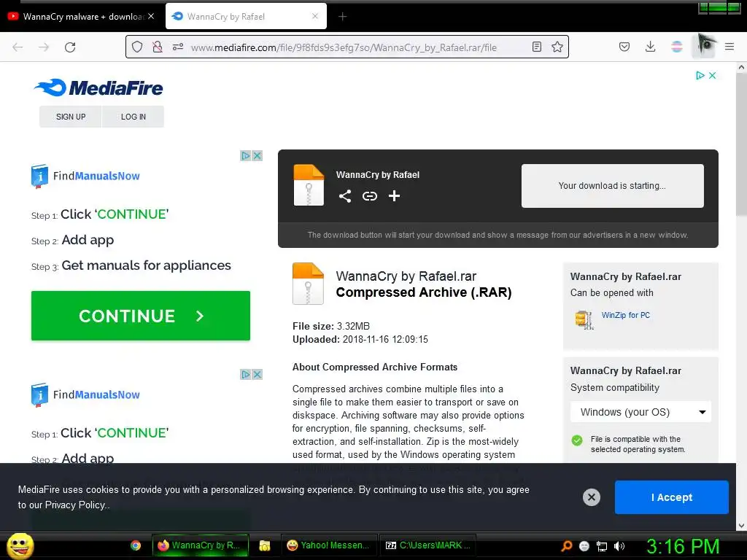Open the Firefox downloads panel
This screenshot has width=747, height=560.
click(x=650, y=47)
